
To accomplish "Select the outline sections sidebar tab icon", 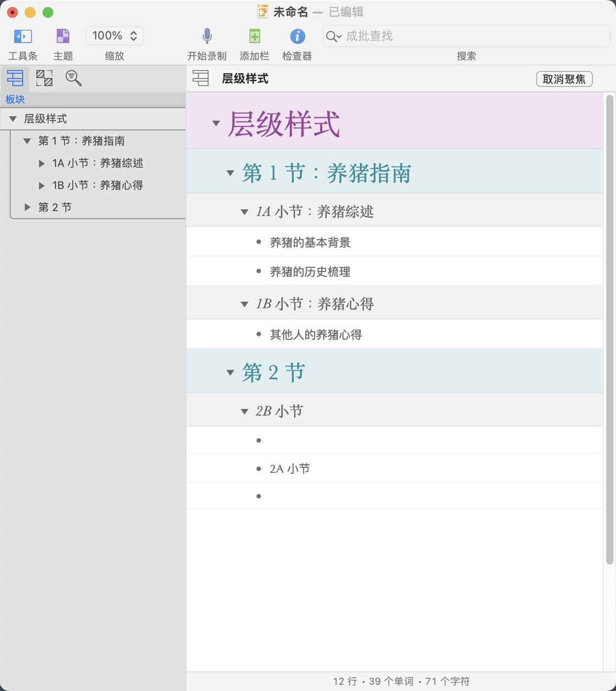I will coord(15,78).
